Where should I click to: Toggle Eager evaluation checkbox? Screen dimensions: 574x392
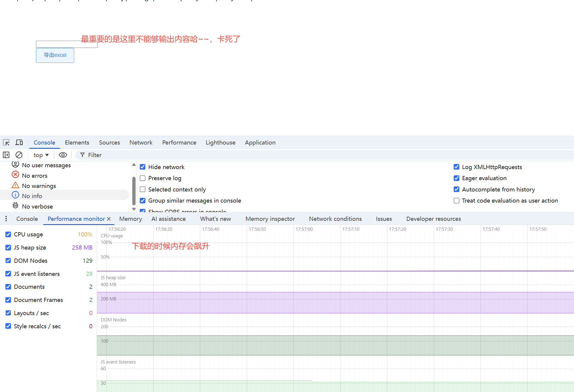(456, 178)
